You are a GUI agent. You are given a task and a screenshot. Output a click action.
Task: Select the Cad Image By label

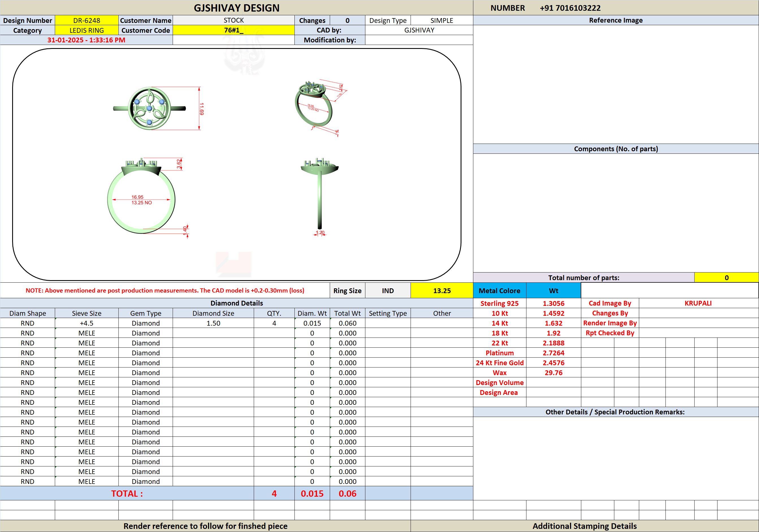click(x=610, y=303)
